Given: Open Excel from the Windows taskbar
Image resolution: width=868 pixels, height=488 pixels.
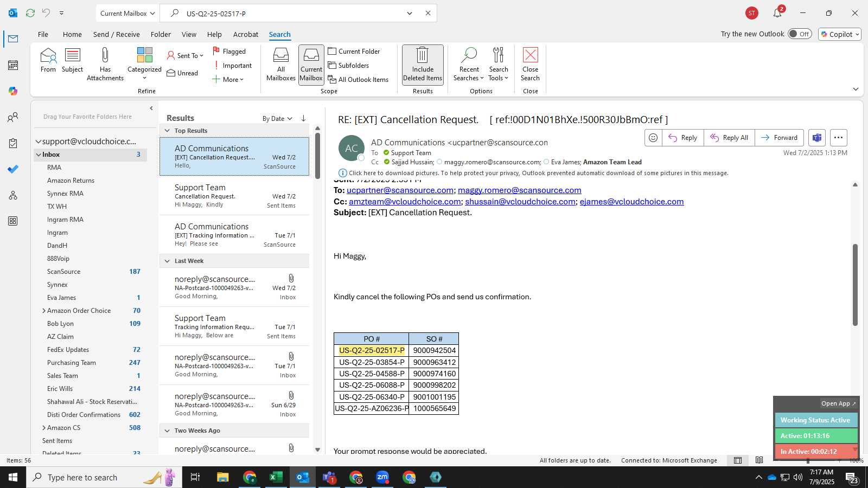Looking at the screenshot, I should [x=276, y=477].
